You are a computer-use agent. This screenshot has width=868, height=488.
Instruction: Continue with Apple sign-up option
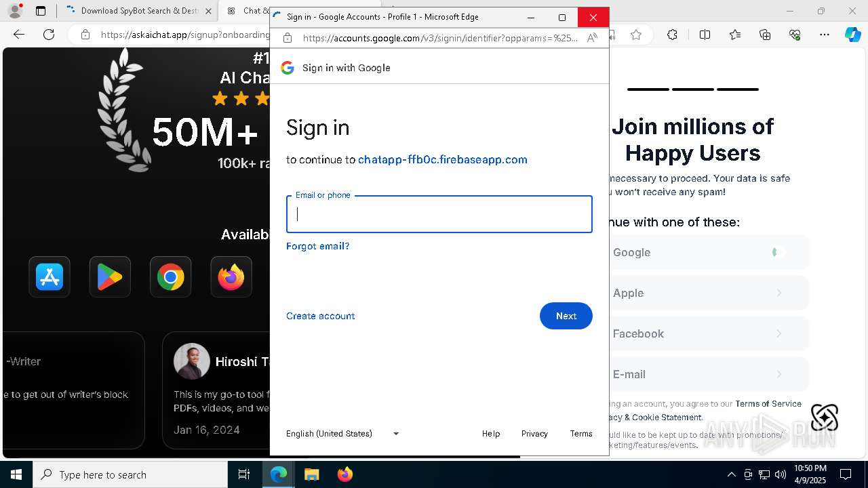(709, 293)
